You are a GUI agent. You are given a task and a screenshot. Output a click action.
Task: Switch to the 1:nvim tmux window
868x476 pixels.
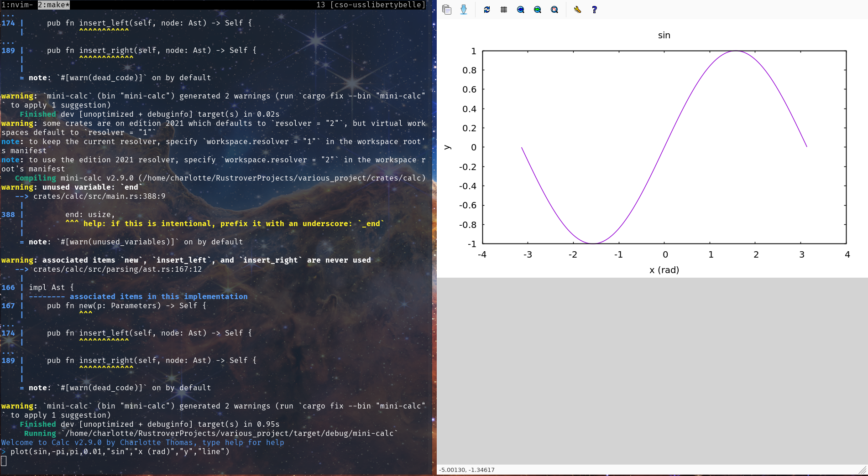(x=17, y=5)
